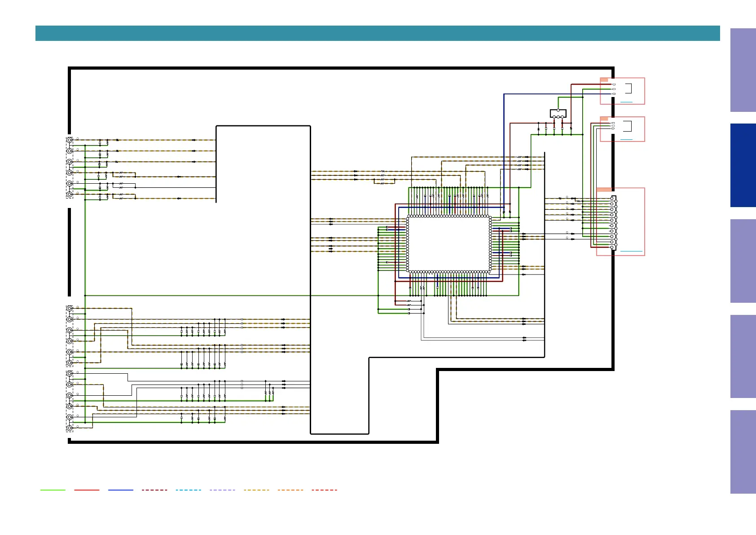This screenshot has width=756, height=535.
Task: Open the bottom purple side tab
Action: point(743,452)
